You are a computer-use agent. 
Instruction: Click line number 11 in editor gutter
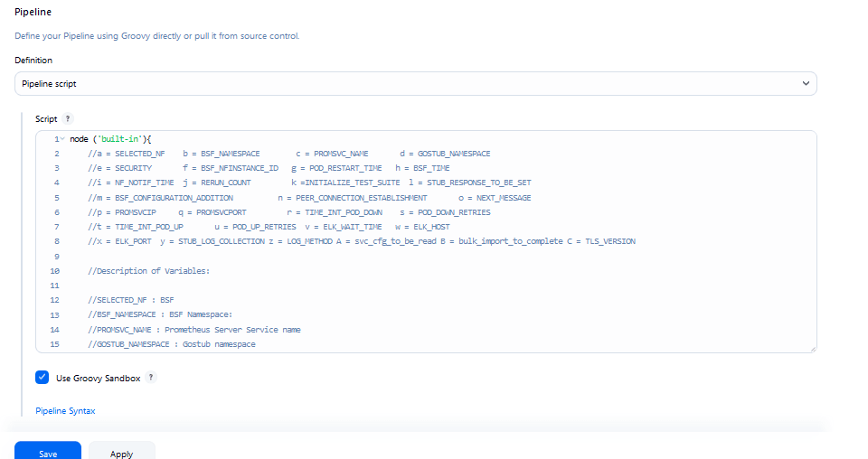(x=54, y=286)
